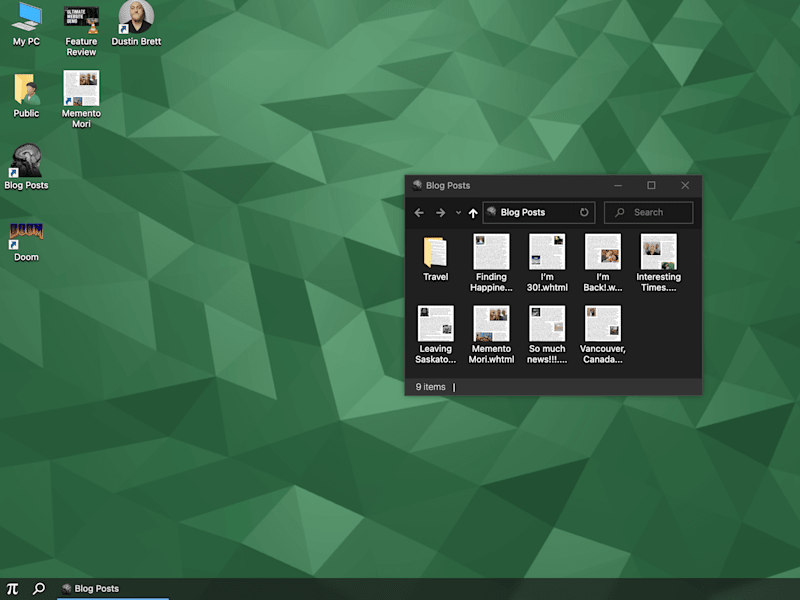This screenshot has height=600, width=800.
Task: Open the Pi start menu button
Action: tap(12, 589)
